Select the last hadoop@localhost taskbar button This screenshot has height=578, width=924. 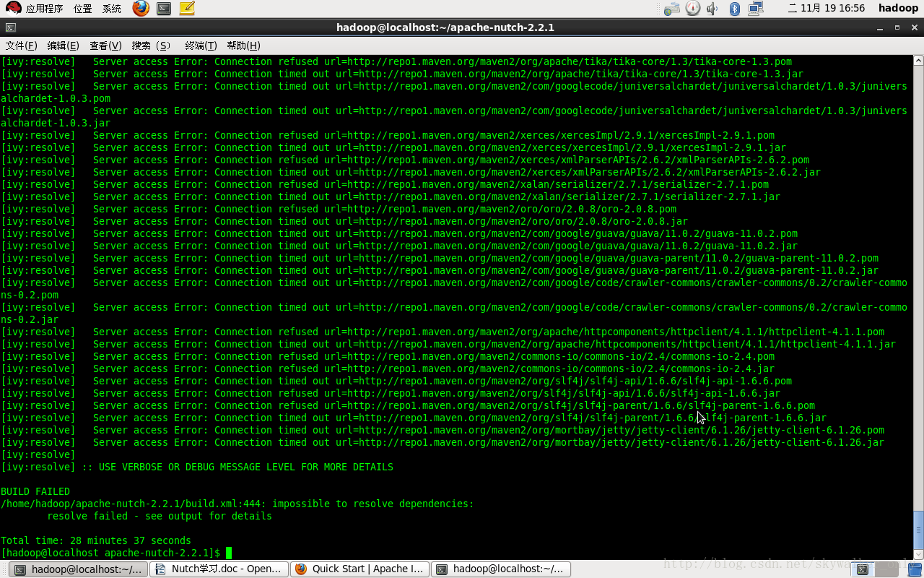(500, 569)
